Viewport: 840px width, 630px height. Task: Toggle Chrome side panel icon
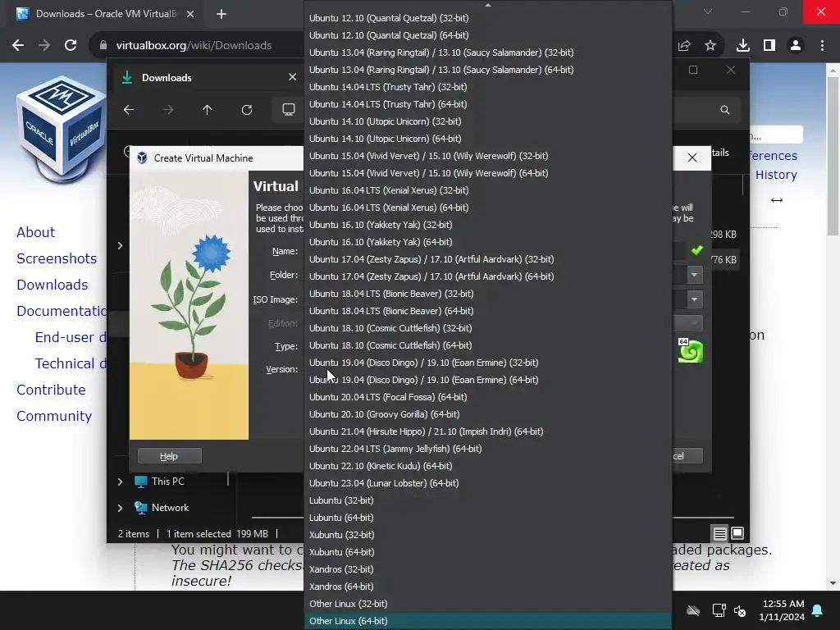point(769,46)
